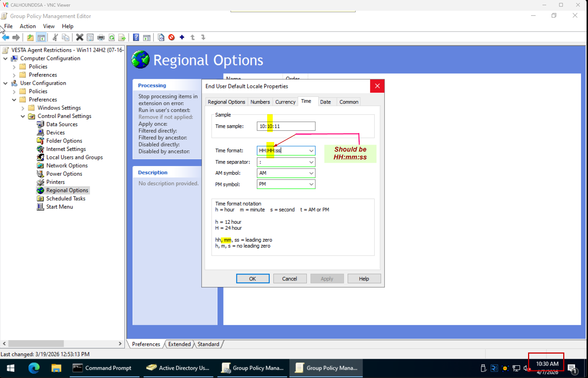Open the View menu

(x=49, y=26)
